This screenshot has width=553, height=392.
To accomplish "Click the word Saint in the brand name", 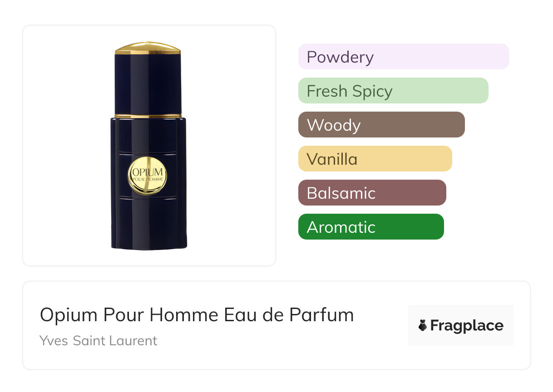I will pyautogui.click(x=89, y=340).
